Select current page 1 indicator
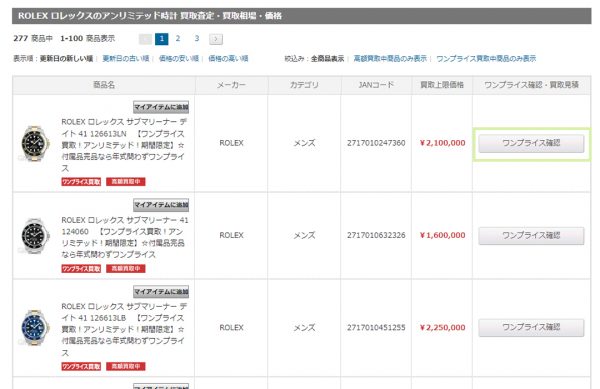Screen dimensions: 600x389 (x=161, y=39)
